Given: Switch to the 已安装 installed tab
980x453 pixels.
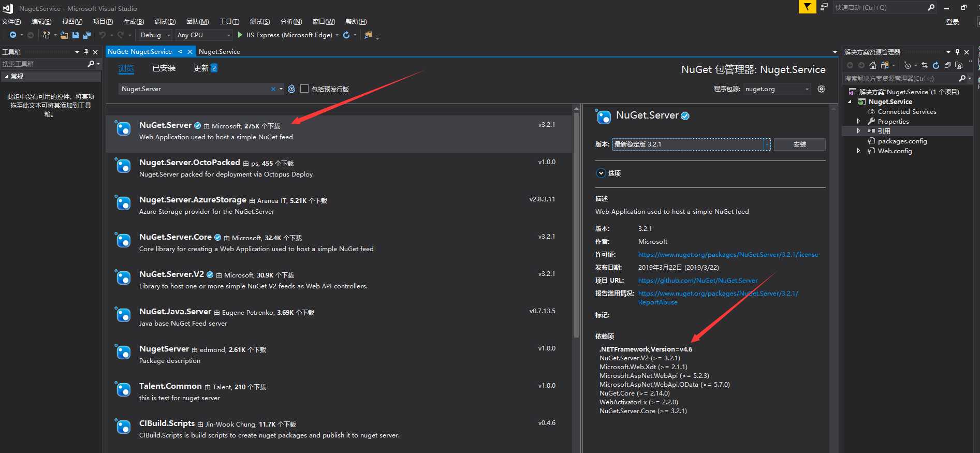Looking at the screenshot, I should point(164,68).
